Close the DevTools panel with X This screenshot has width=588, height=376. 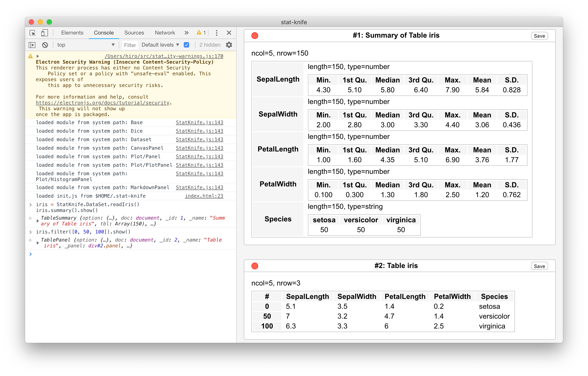tap(229, 33)
